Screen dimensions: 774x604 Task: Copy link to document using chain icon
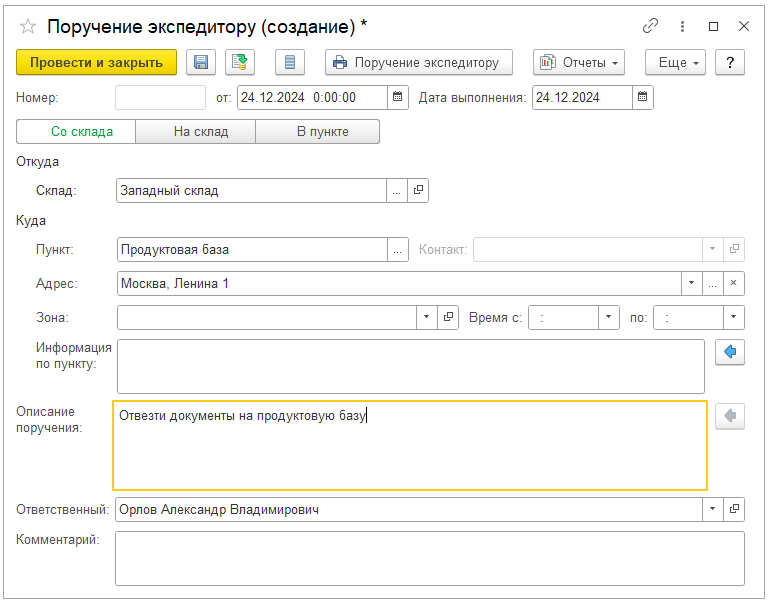(651, 27)
